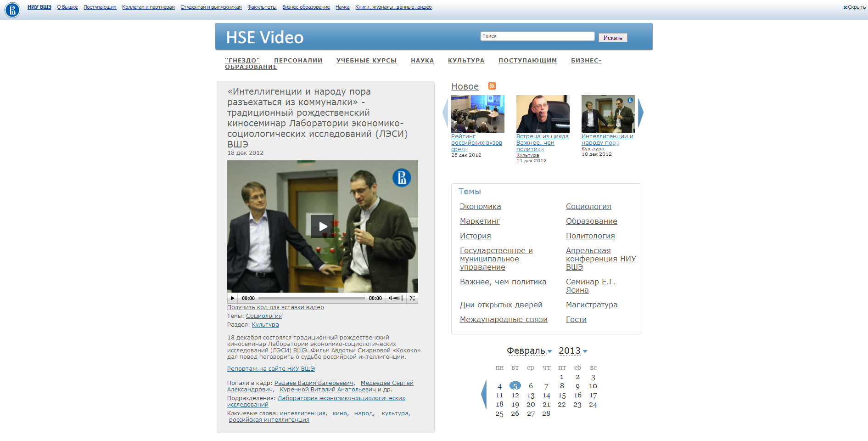The height and width of the screenshot is (441, 868).
Task: Open the ПЕРСОНАЛИИ menu section
Action: [298, 60]
